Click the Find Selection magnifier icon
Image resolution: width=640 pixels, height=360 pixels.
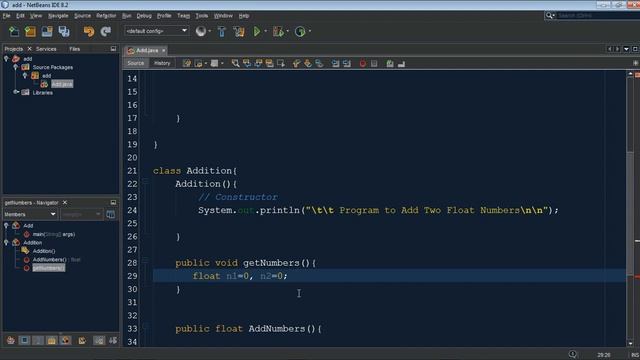pos(236,63)
